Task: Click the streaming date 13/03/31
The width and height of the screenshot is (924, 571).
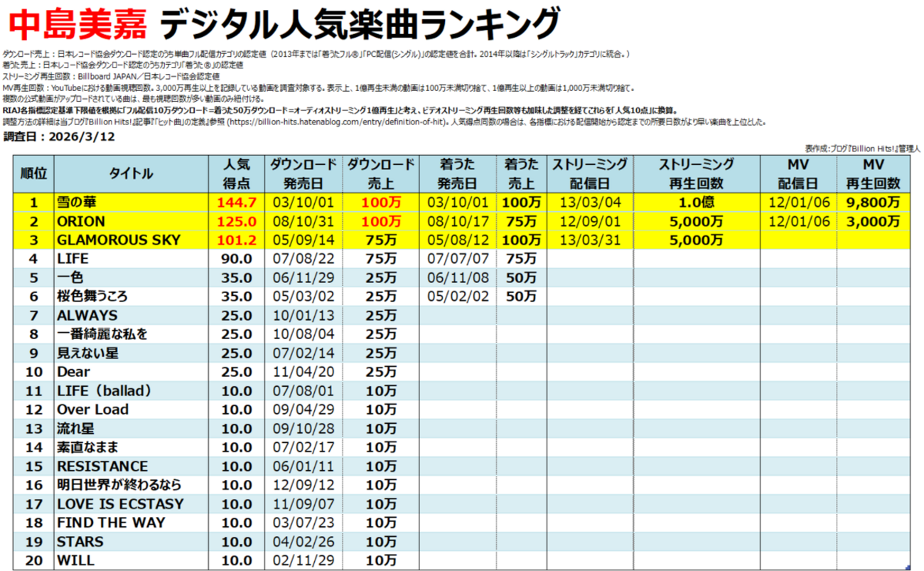Action: coord(591,240)
